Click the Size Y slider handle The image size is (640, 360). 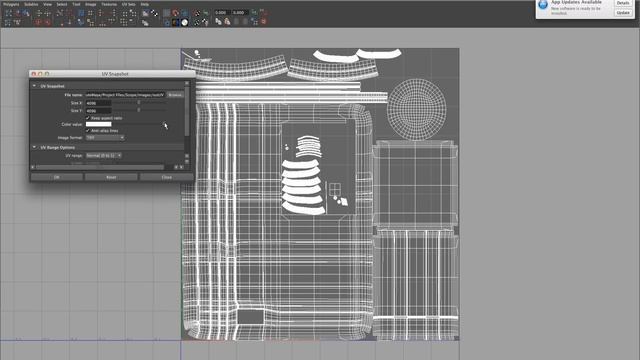(x=139, y=110)
